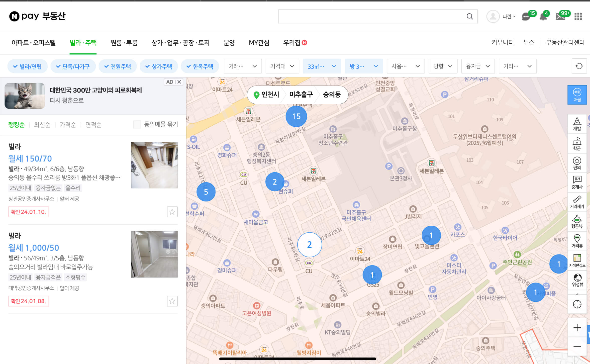Expand the 가격대 price range dropdown

pyautogui.click(x=282, y=66)
